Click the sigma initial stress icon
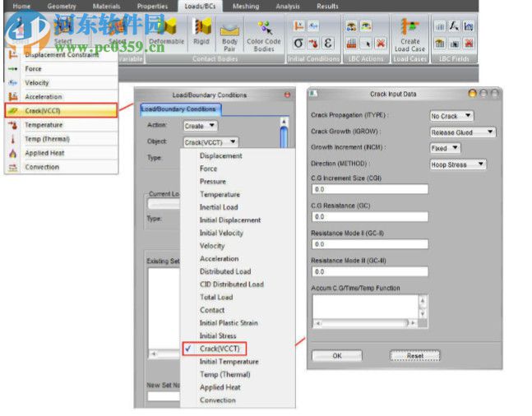532x416 pixels. point(298,44)
